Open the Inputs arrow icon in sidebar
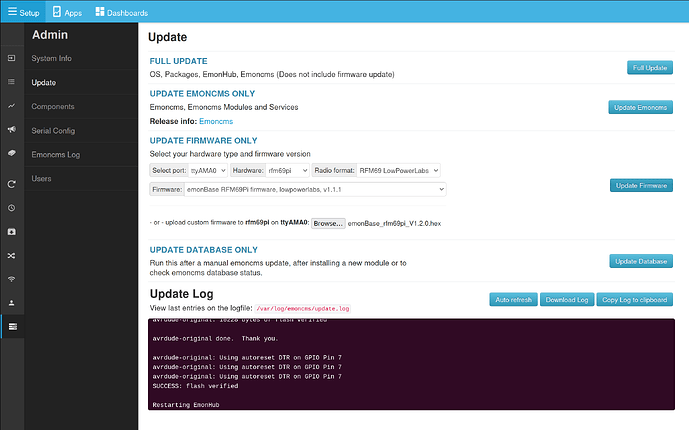The height and width of the screenshot is (430, 689). (12, 58)
